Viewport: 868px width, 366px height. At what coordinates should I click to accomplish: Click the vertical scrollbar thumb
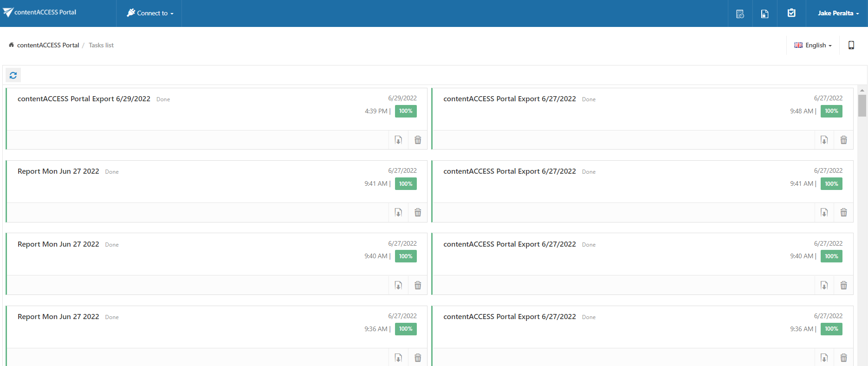tap(862, 105)
